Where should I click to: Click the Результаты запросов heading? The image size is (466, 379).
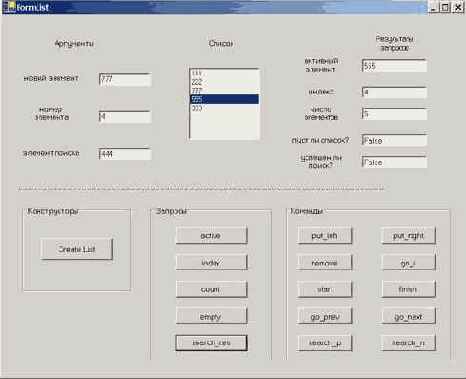pos(394,43)
